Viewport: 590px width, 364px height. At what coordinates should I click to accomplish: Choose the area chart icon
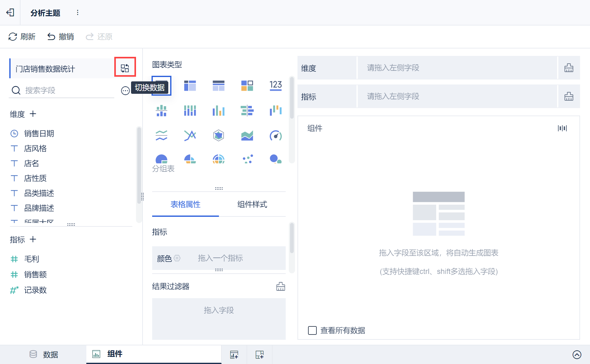click(x=247, y=135)
